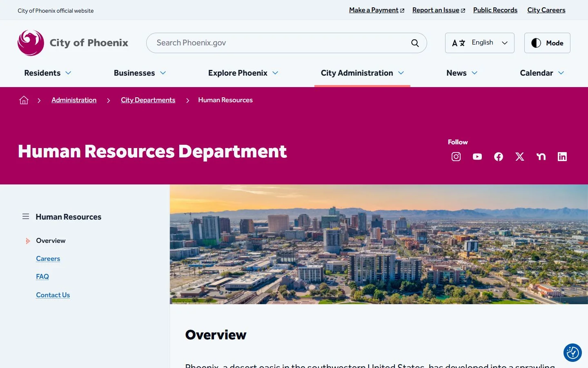Expand the Calendar menu

tap(542, 73)
